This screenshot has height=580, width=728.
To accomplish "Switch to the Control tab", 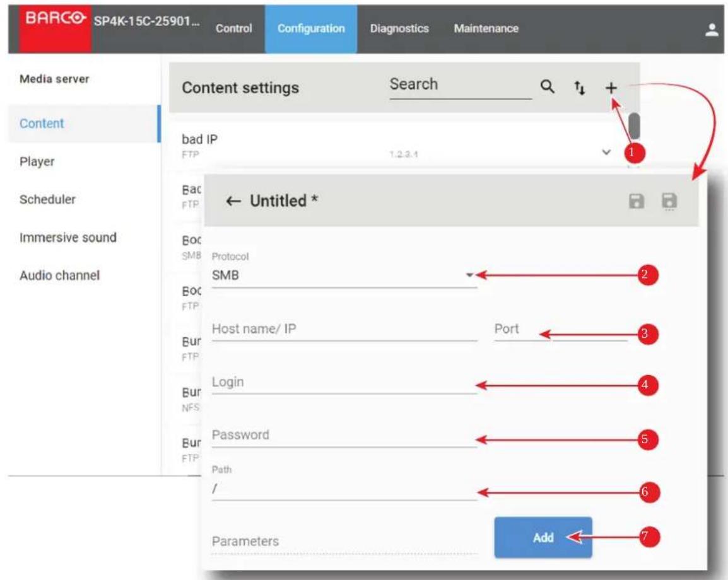I will pyautogui.click(x=233, y=29).
